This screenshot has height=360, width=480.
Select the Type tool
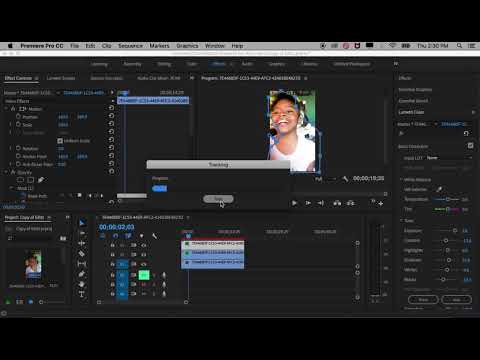pos(82,294)
